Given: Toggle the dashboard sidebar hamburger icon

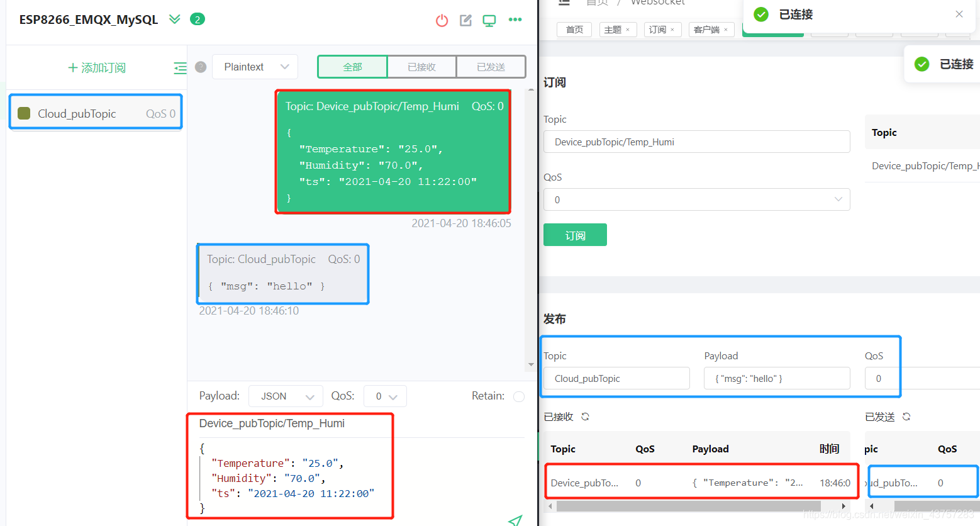Looking at the screenshot, I should pyautogui.click(x=564, y=3).
